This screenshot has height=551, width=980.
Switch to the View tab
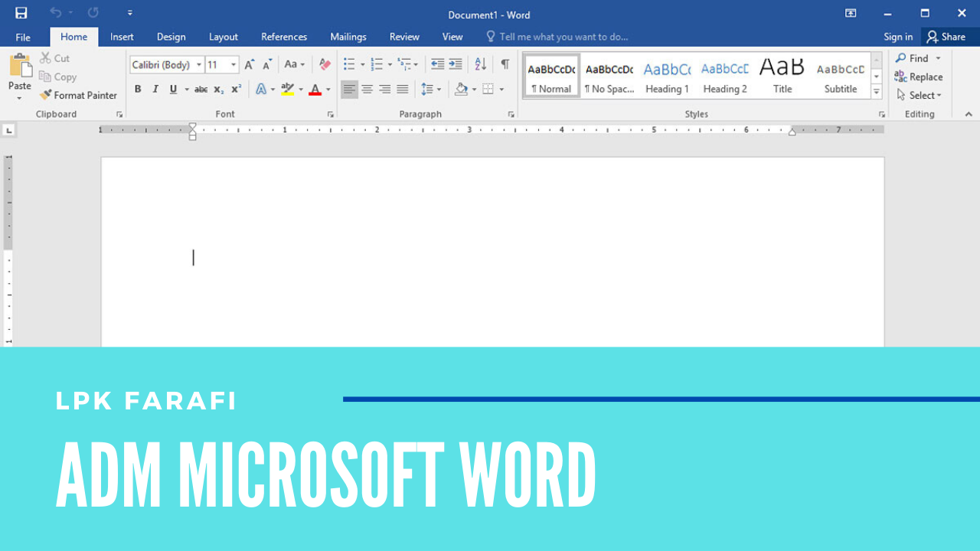(x=452, y=37)
